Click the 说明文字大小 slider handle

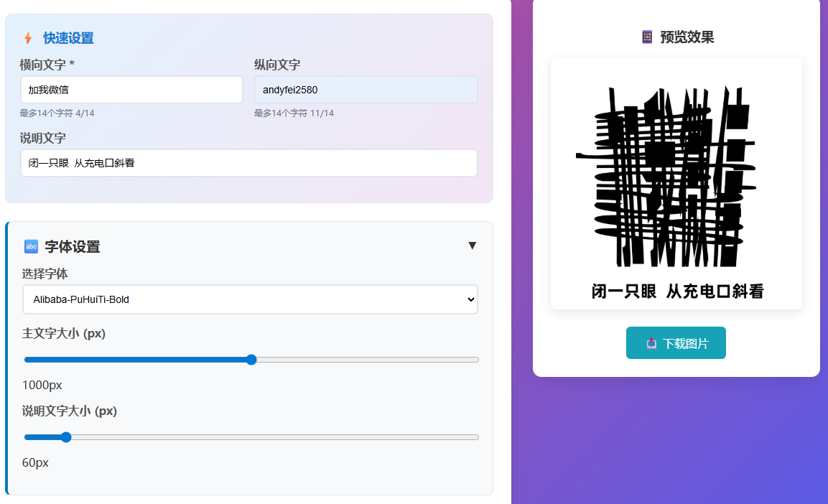coord(65,437)
